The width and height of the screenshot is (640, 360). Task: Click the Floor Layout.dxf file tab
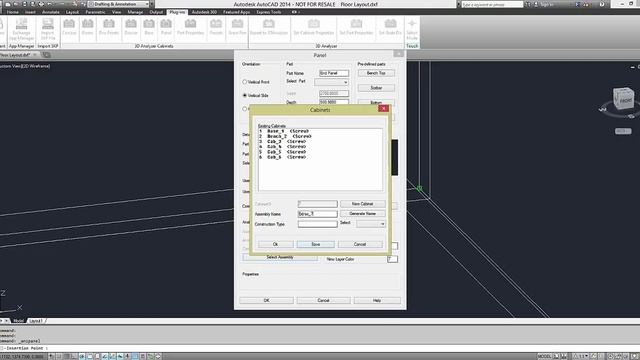click(x=16, y=55)
